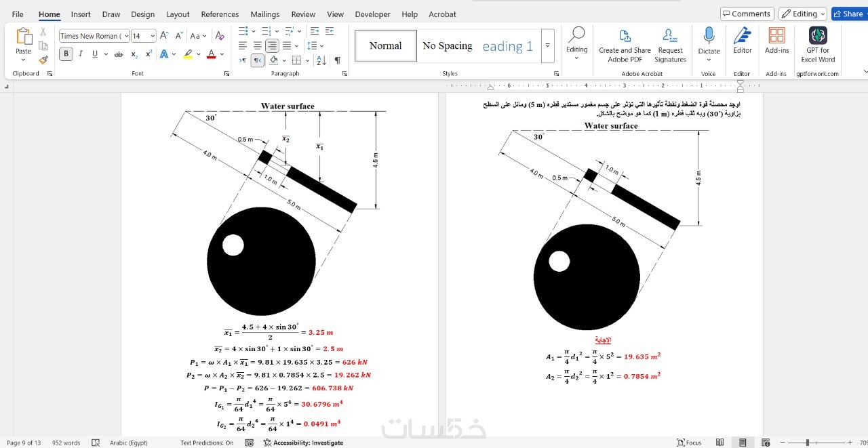The width and height of the screenshot is (868, 448).
Task: Expand the Bullets list dropdown arrow
Action: (254, 31)
